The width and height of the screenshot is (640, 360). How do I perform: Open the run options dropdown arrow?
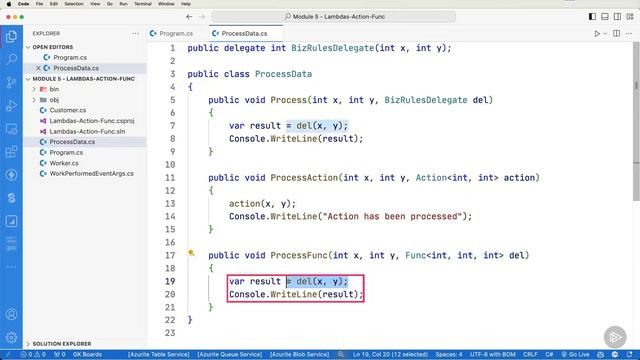coord(605,33)
